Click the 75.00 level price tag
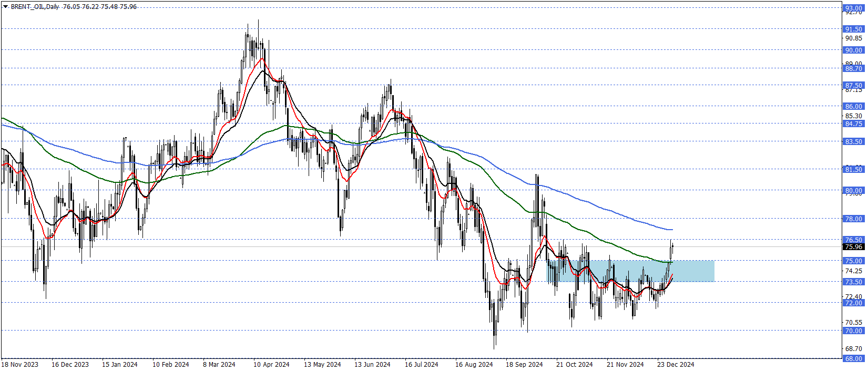Image resolution: width=868 pixels, height=371 pixels. [853, 261]
